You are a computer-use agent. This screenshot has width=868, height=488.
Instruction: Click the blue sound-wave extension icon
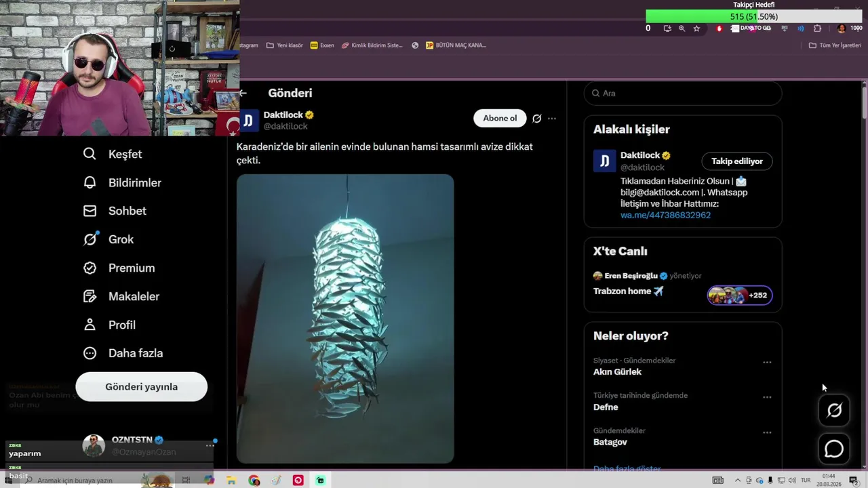[801, 28]
